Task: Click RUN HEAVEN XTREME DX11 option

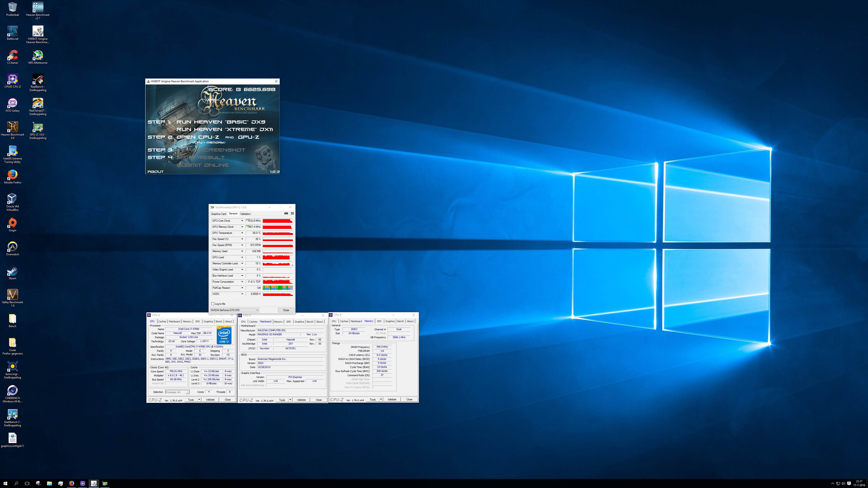Action: [224, 129]
